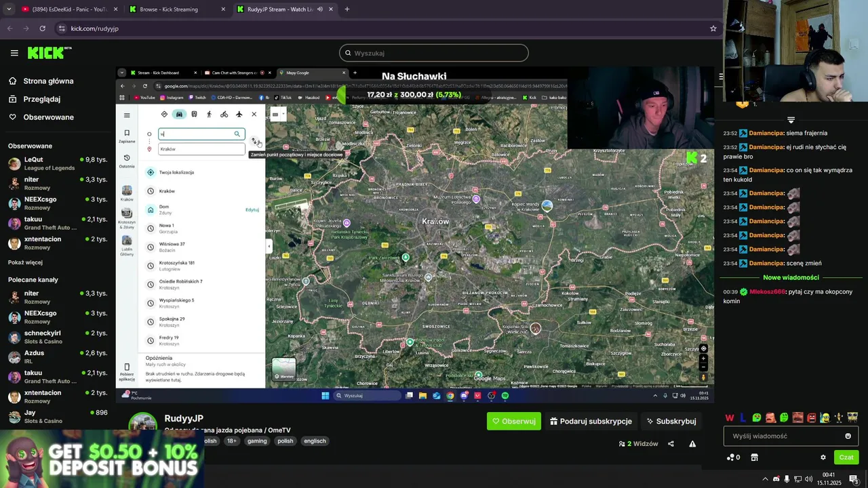
Task: Expand followed list with Pokaż więcej
Action: coord(25,262)
